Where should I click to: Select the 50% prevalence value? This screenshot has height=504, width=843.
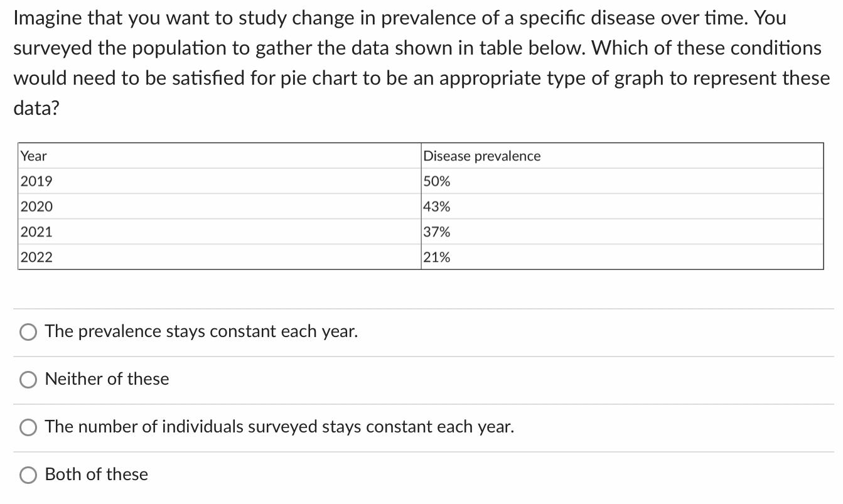coord(436,181)
